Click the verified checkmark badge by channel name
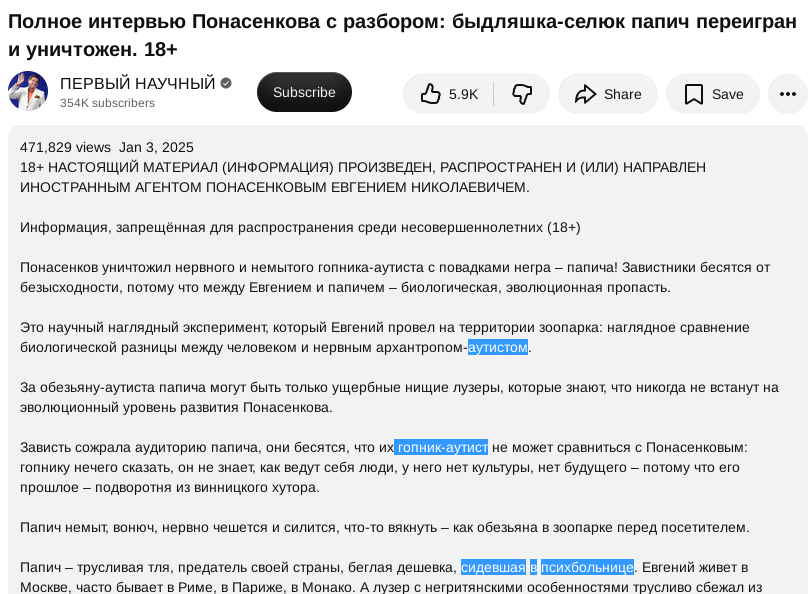Viewport: 812px width, 594px height. point(226,83)
